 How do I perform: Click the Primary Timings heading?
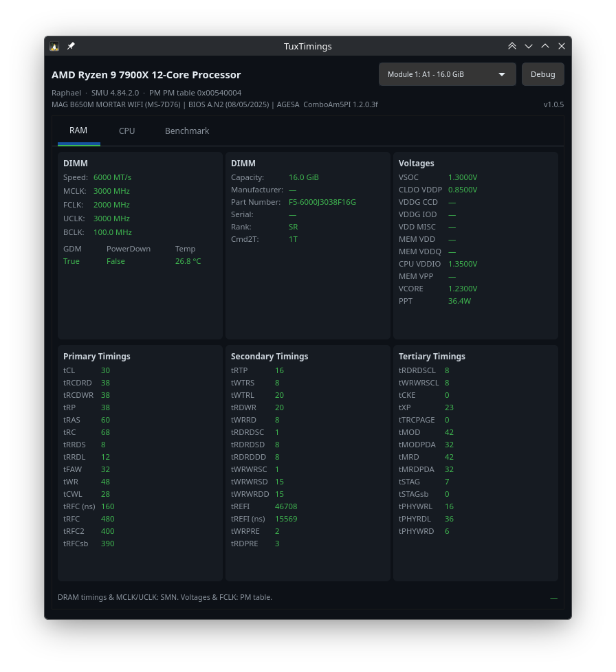[96, 357]
